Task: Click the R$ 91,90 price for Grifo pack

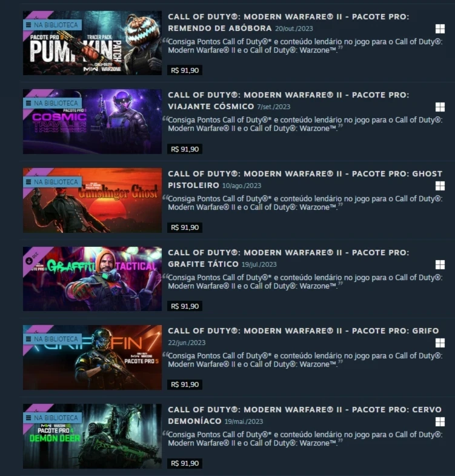Action: click(x=185, y=384)
